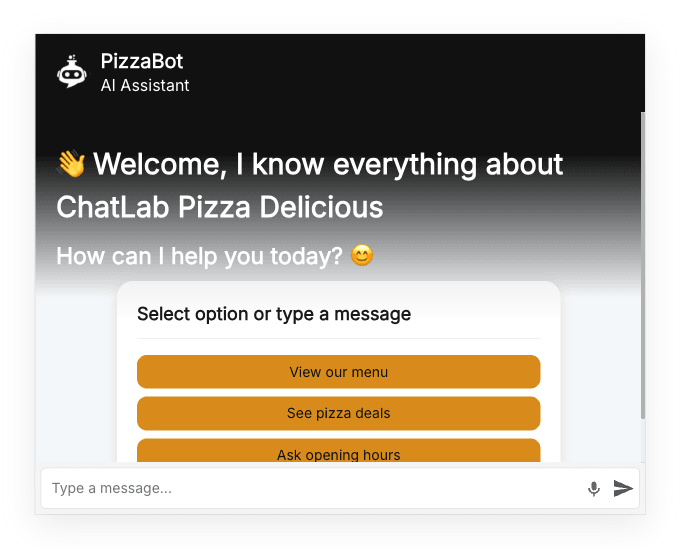Click the ChatLab Pizza Delicious text

tap(220, 208)
